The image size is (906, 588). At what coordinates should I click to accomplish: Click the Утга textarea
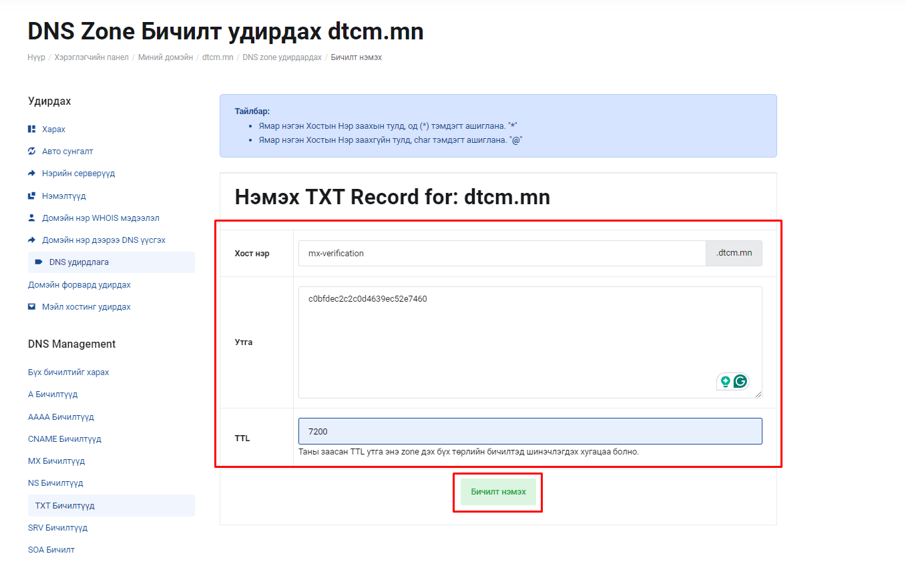point(530,342)
